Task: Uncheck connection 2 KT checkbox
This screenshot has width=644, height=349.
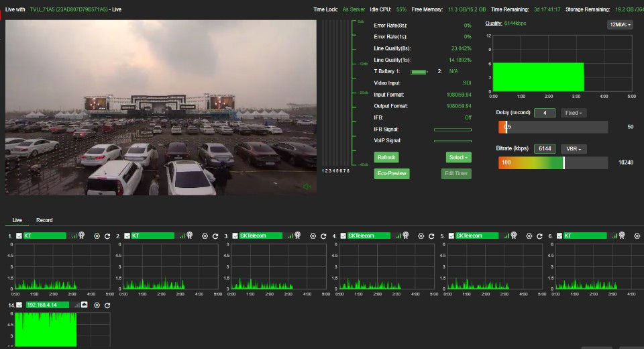Action: (x=127, y=236)
